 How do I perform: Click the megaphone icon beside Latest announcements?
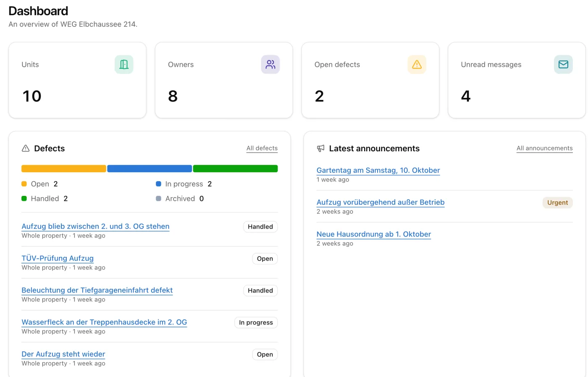click(x=321, y=148)
